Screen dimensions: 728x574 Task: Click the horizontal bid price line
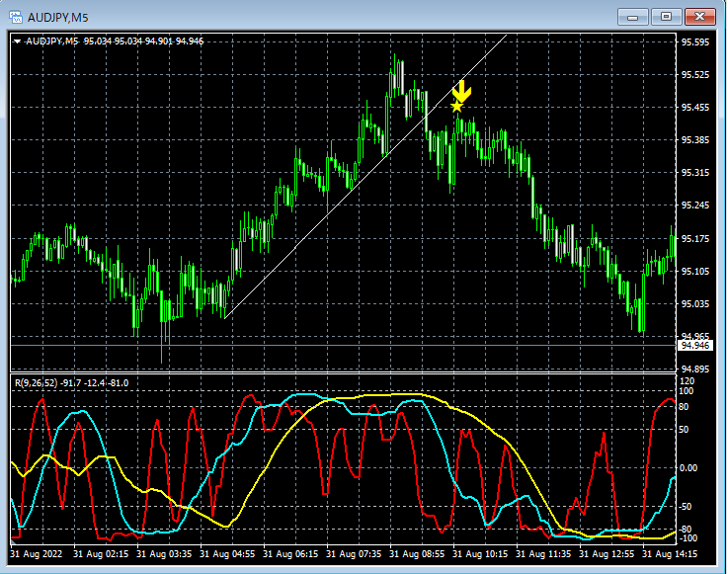point(343,346)
